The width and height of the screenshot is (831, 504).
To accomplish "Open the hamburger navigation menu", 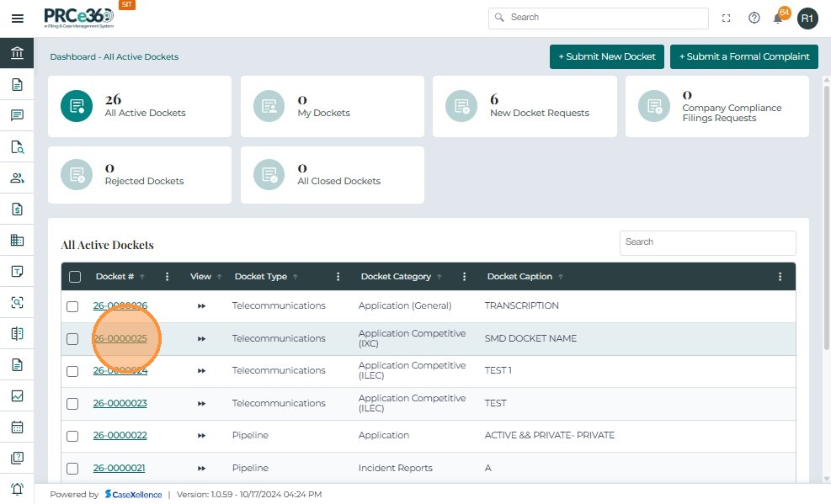I will coord(17,19).
